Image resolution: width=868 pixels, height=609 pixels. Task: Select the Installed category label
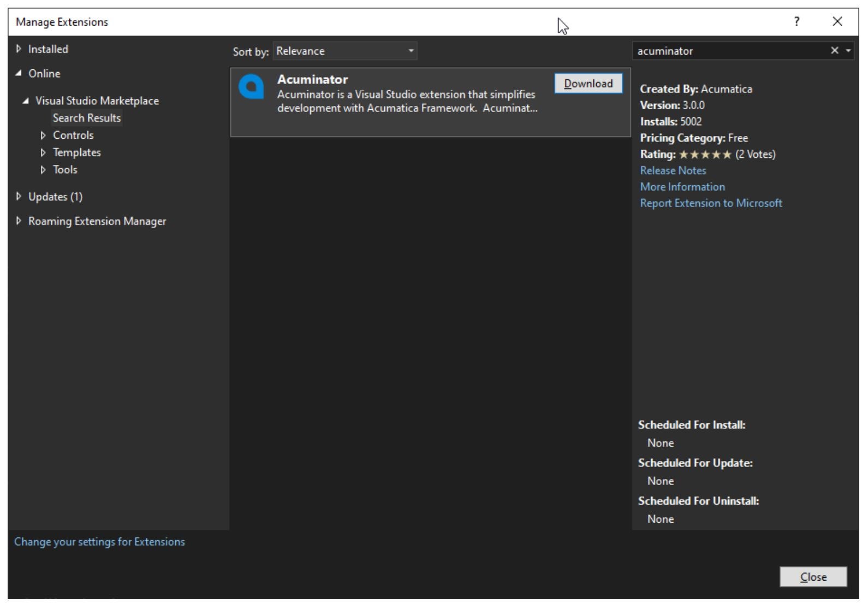(x=48, y=49)
